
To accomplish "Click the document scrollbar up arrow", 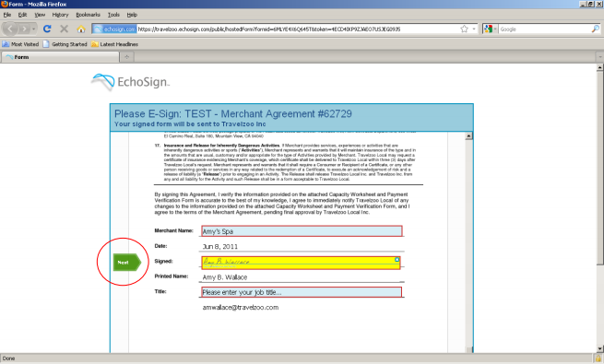I will 468,135.
